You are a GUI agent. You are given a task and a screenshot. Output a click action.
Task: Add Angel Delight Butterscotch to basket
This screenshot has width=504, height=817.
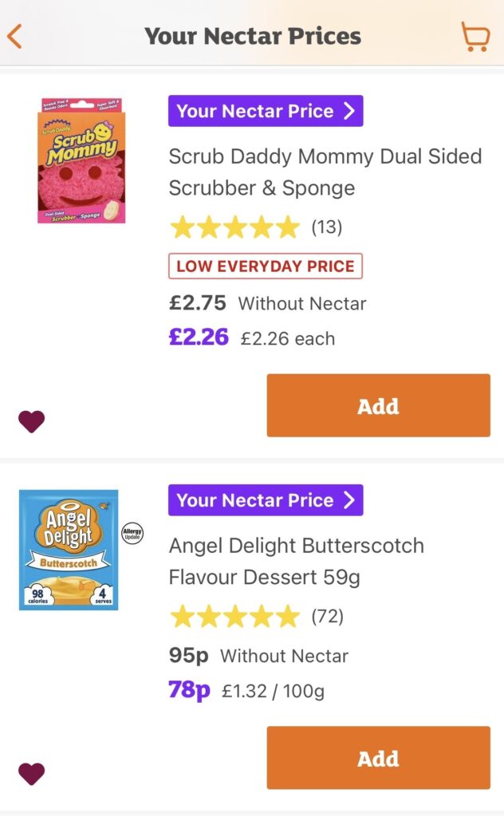click(377, 757)
